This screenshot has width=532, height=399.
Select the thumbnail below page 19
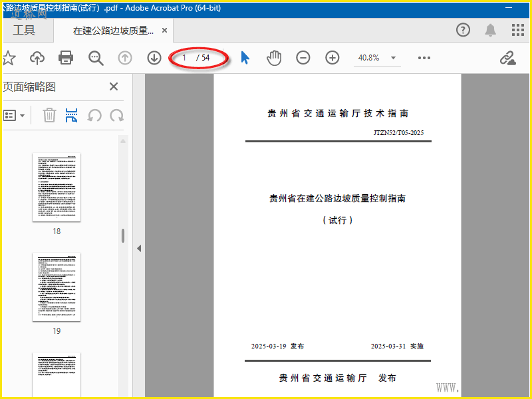57,374
